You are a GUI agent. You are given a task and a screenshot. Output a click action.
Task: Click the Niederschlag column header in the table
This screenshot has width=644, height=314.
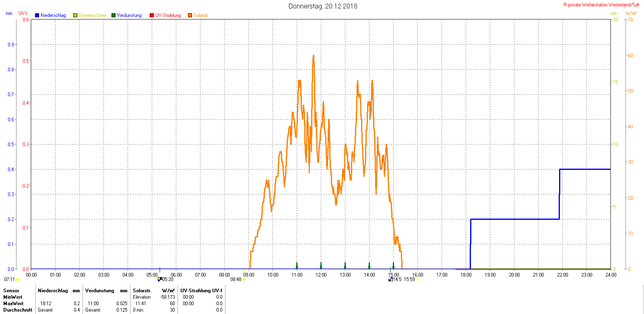(53, 291)
